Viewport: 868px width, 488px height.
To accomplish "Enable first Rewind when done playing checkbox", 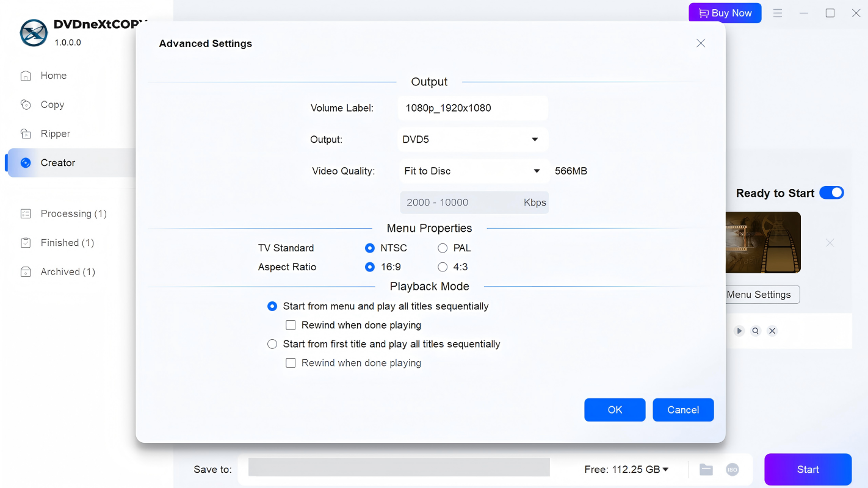I will point(291,325).
